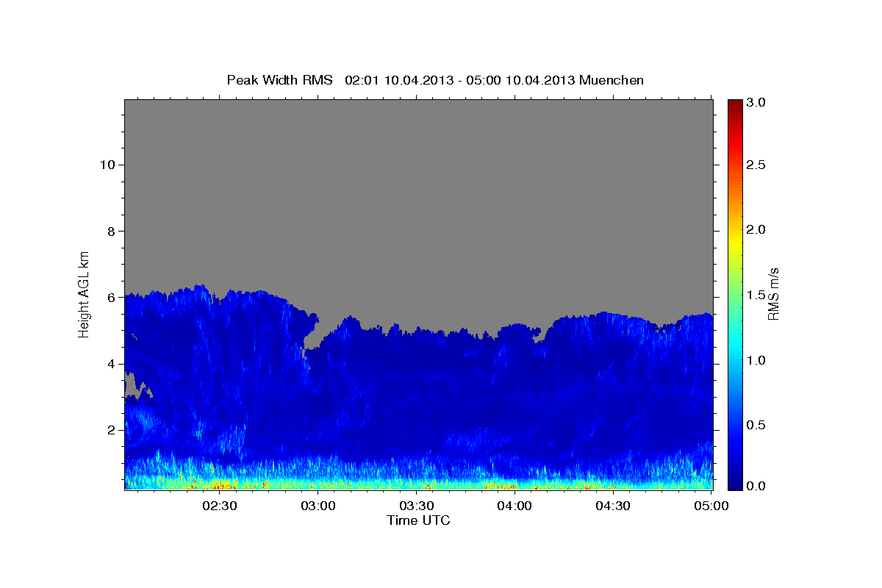
Task: Click the colorbar value 2.0
Action: point(757,230)
